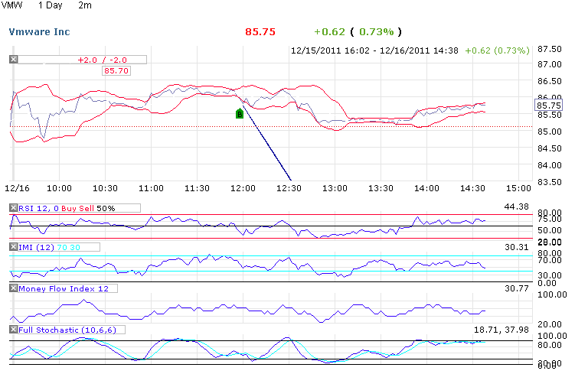
Task: Click the 11:30 time axis label
Action: point(197,188)
